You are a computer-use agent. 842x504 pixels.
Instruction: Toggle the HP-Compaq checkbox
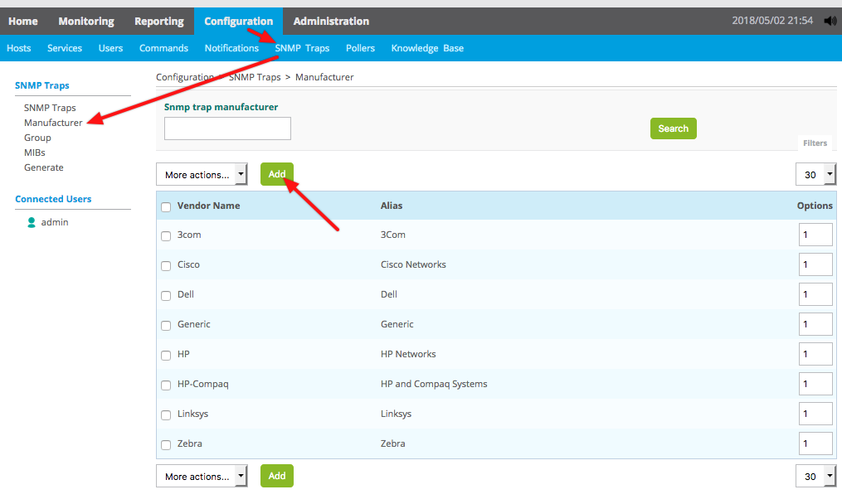coord(166,385)
